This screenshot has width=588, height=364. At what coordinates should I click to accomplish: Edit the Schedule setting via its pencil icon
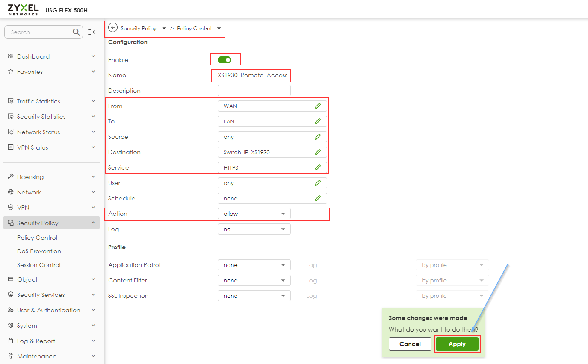pyautogui.click(x=318, y=198)
